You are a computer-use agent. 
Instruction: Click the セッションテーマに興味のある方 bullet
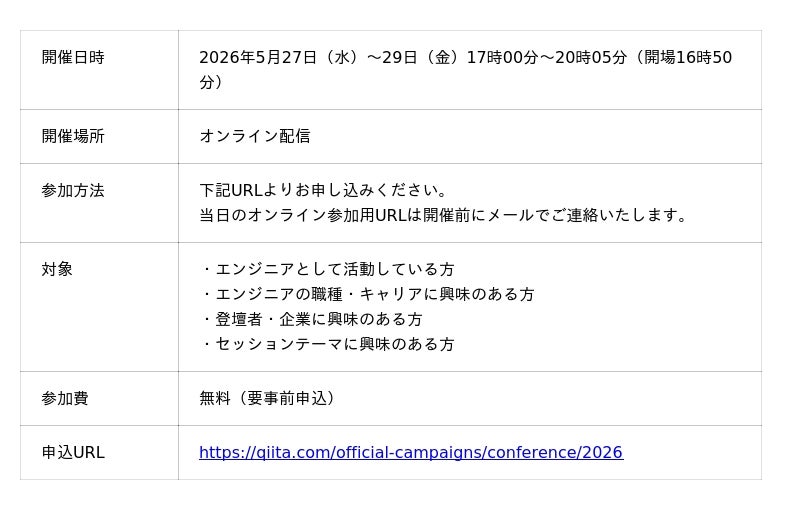(x=327, y=345)
